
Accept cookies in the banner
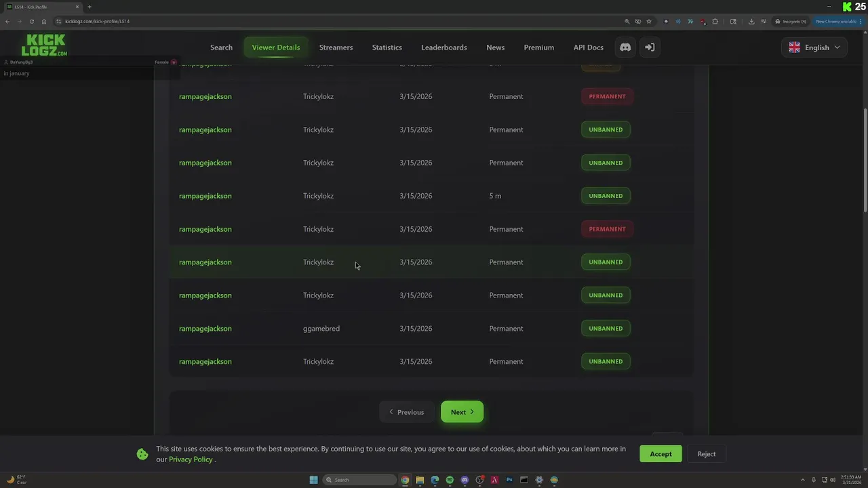click(660, 454)
